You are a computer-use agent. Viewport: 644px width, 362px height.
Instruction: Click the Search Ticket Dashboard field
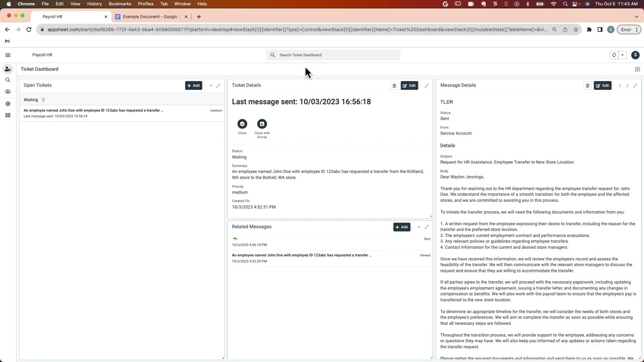click(x=333, y=55)
